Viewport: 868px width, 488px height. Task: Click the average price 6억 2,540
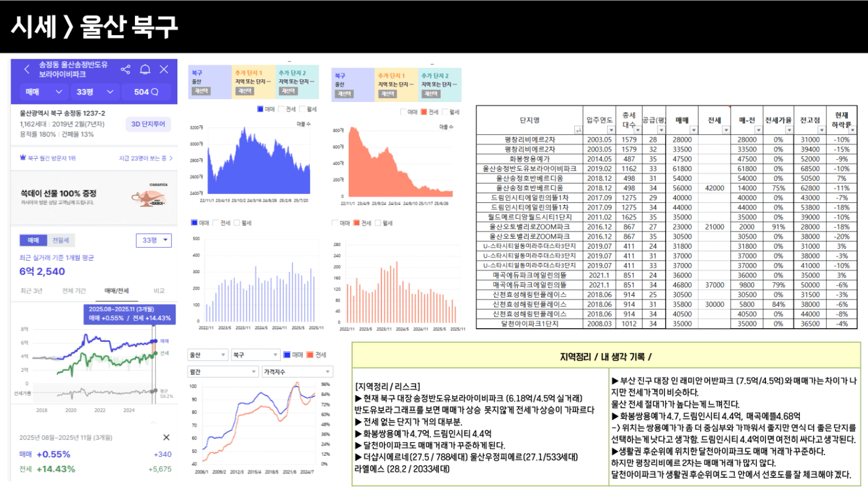(42, 272)
